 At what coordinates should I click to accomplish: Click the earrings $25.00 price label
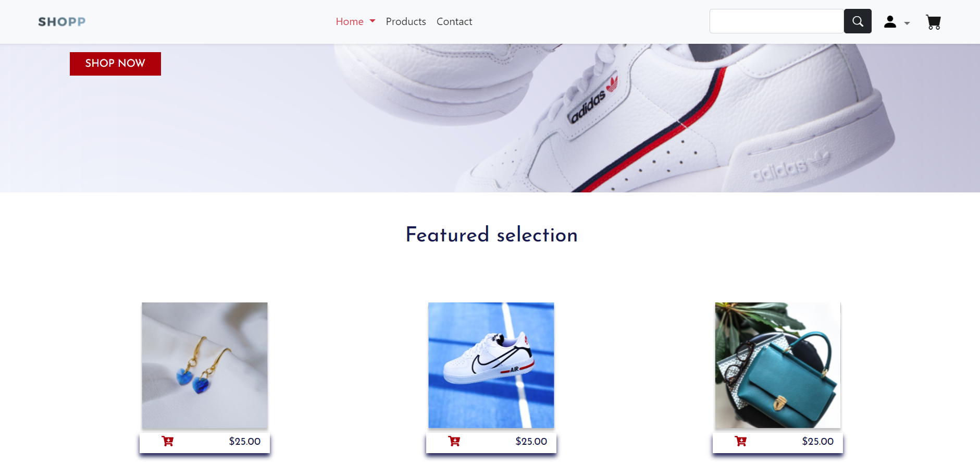point(245,441)
